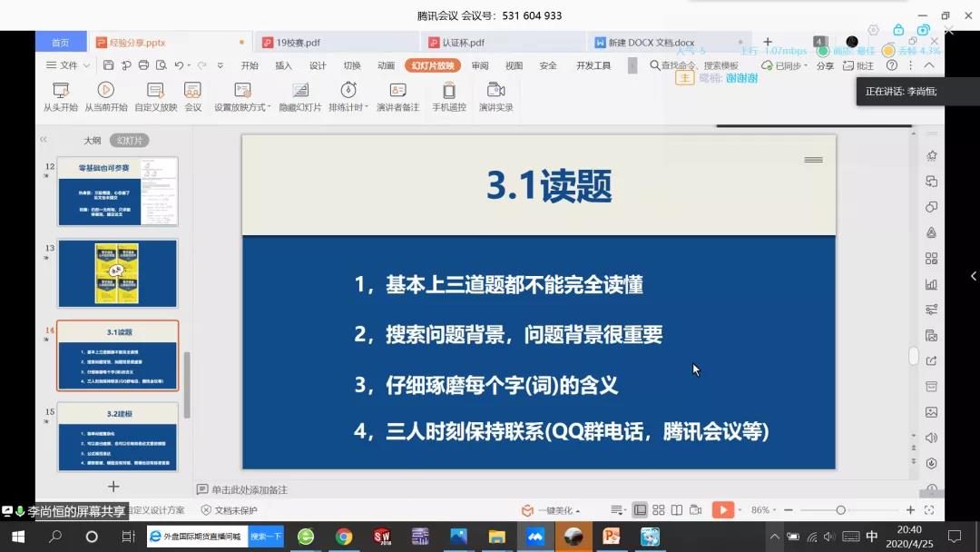980x552 pixels.
Task: Select slide 15 thumbnail 3.2建模
Action: point(118,437)
